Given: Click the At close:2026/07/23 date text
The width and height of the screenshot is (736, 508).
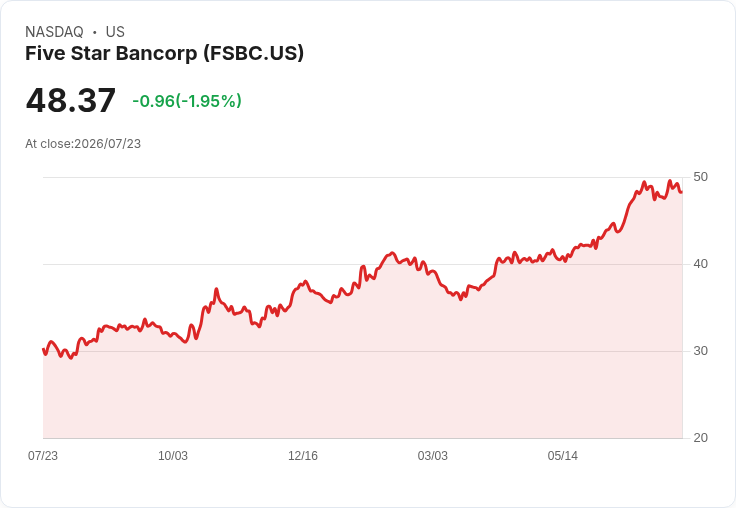Looking at the screenshot, I should (x=83, y=144).
